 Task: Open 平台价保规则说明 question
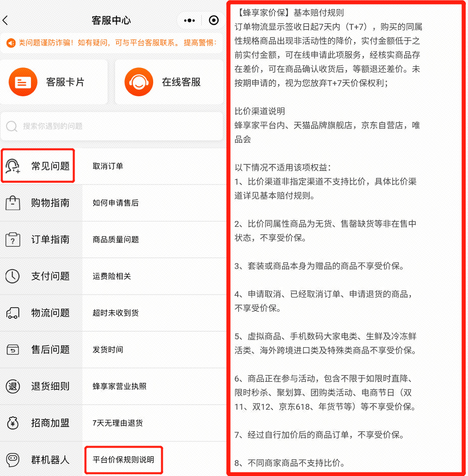(123, 460)
